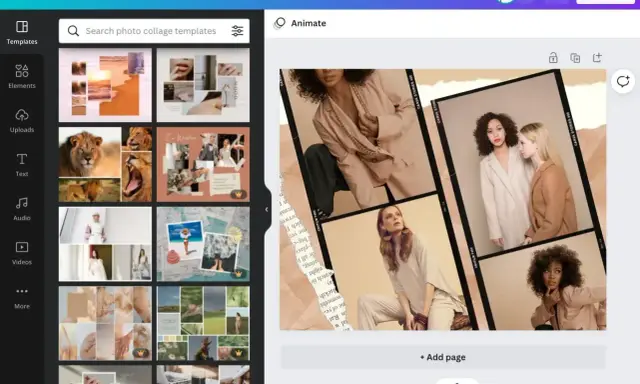
Task: Lock the page with the padlock icon
Action: tap(553, 58)
